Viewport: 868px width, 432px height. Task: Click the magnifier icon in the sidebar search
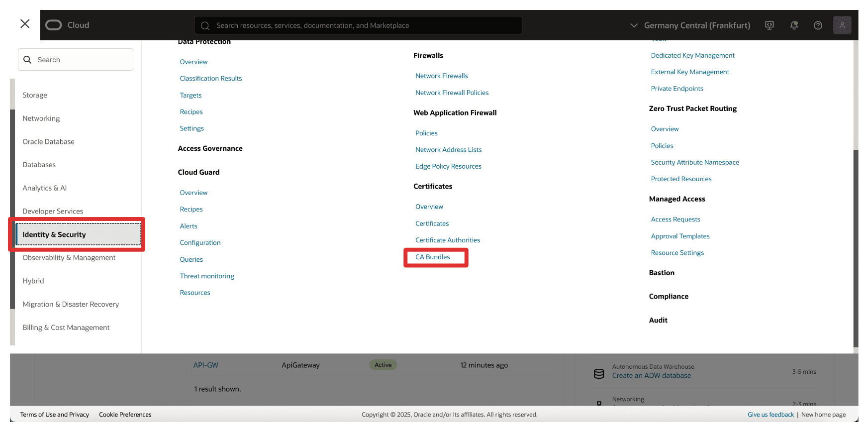pyautogui.click(x=27, y=60)
